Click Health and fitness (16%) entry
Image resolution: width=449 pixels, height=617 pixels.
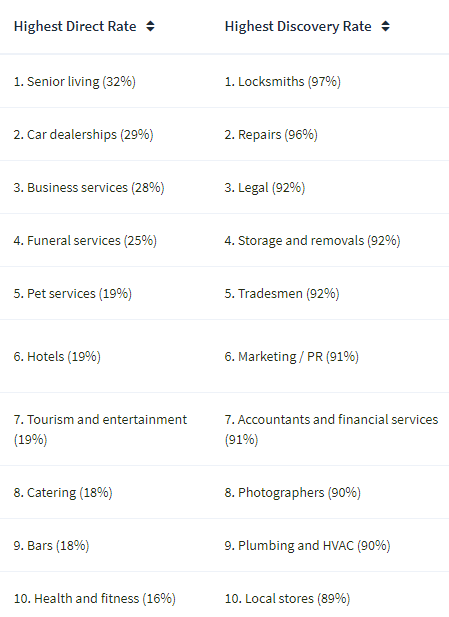coord(94,599)
